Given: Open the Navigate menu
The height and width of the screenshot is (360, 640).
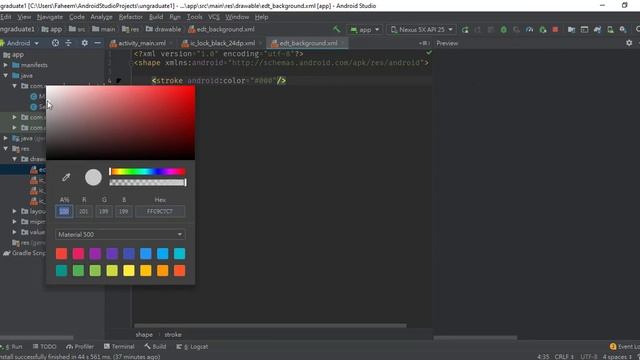Looking at the screenshot, I should (50, 17).
